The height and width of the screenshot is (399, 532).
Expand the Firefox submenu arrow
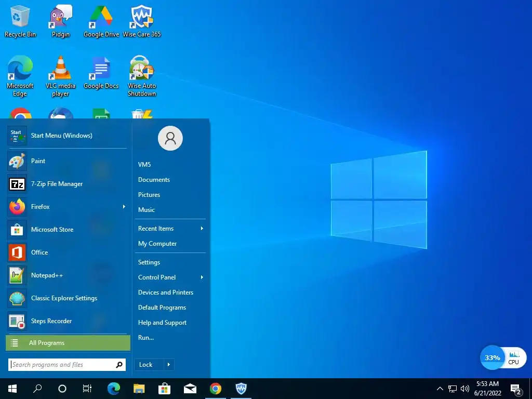[124, 207]
